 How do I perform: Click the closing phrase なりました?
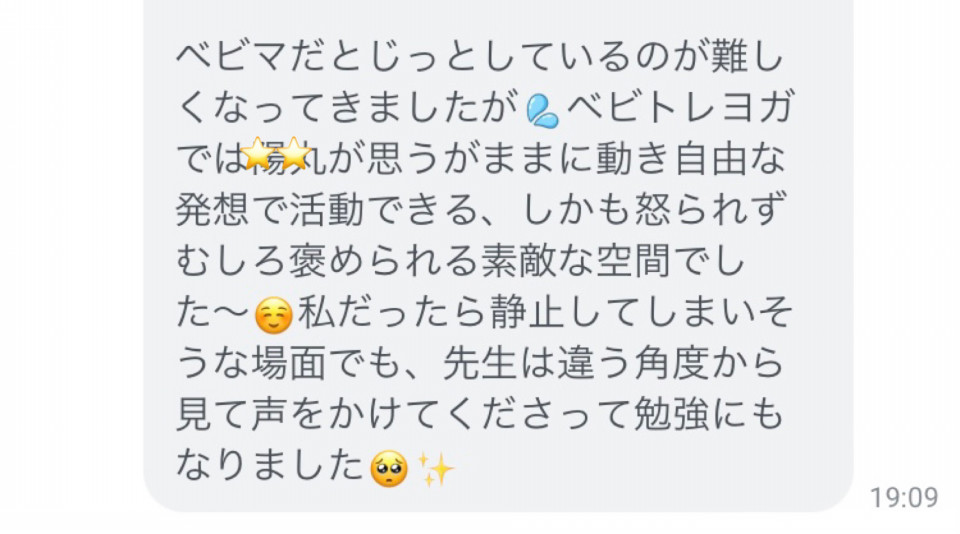coord(270,465)
